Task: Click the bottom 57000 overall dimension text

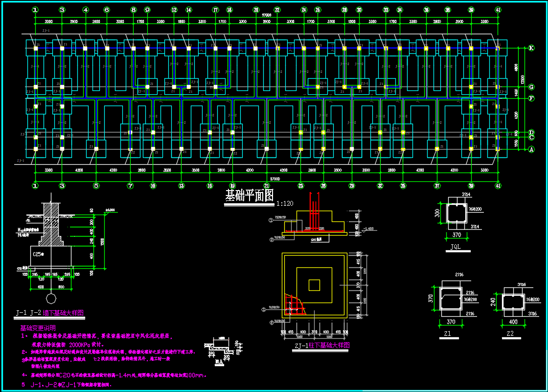Action: coord(275,179)
